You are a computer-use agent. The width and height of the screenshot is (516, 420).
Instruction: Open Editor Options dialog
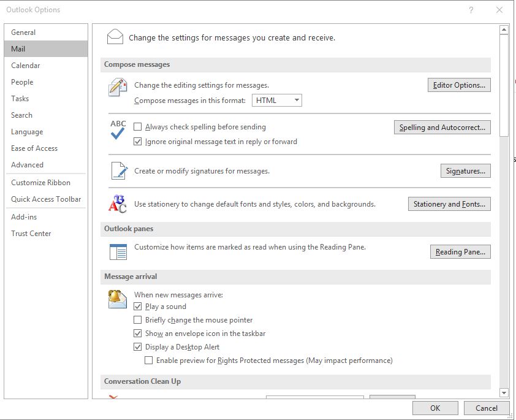(459, 85)
